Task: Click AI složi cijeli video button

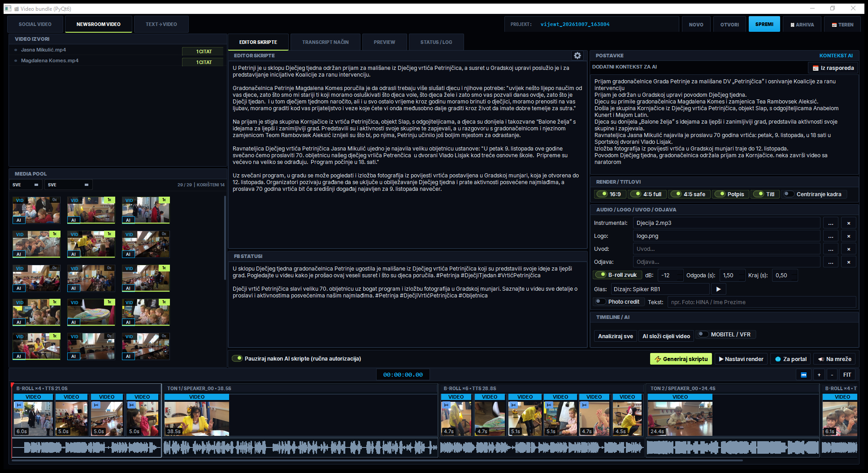Action: [666, 336]
